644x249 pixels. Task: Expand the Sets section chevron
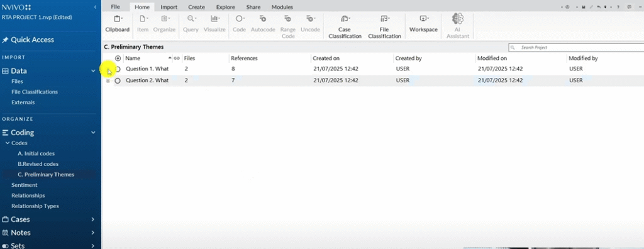(x=93, y=246)
